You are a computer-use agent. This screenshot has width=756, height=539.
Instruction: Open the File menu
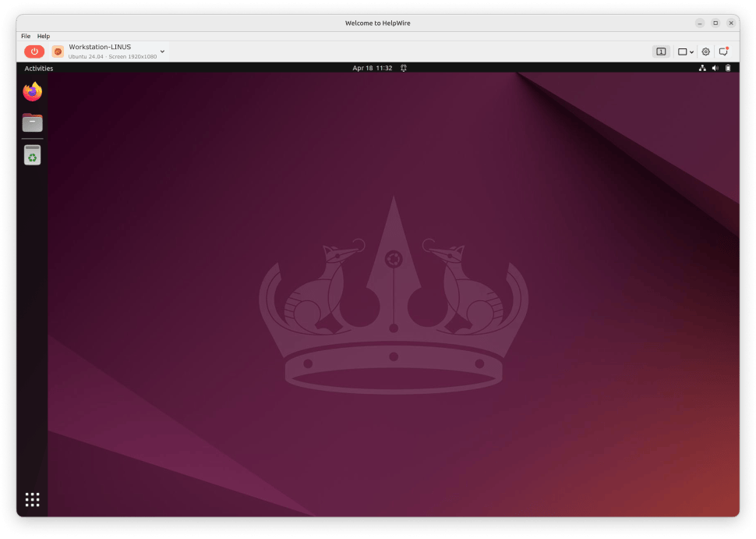point(26,36)
